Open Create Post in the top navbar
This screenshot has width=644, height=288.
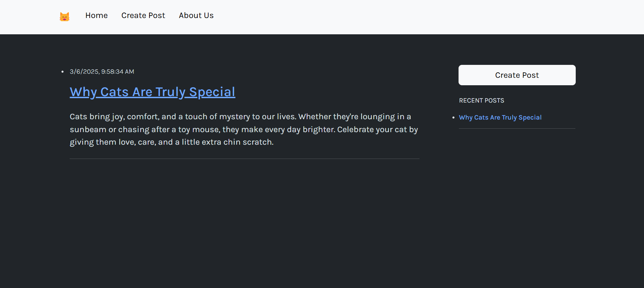tap(143, 16)
